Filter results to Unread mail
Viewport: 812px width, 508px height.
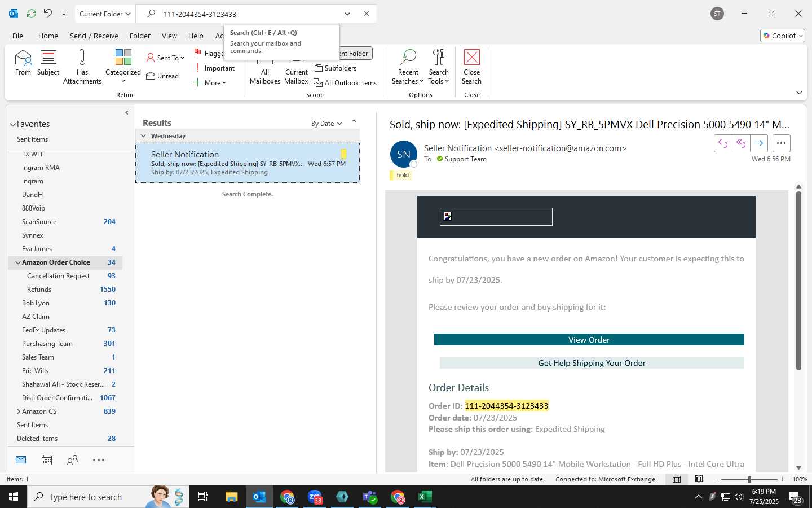pyautogui.click(x=162, y=76)
